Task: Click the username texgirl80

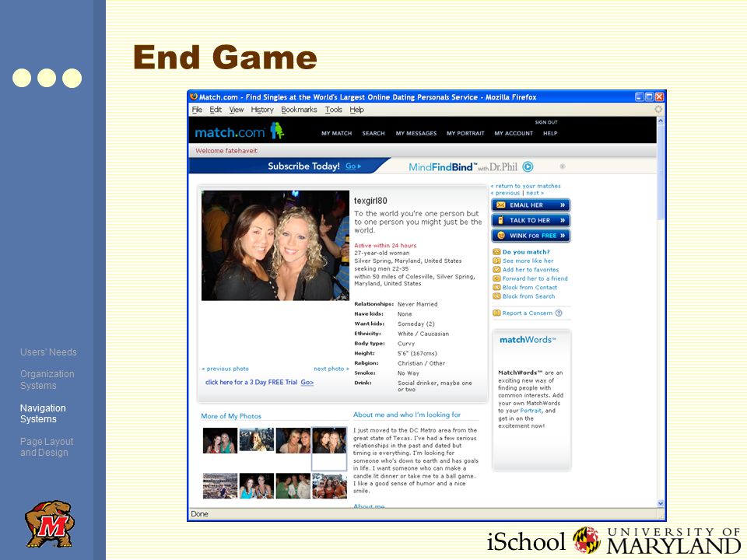Action: click(370, 201)
